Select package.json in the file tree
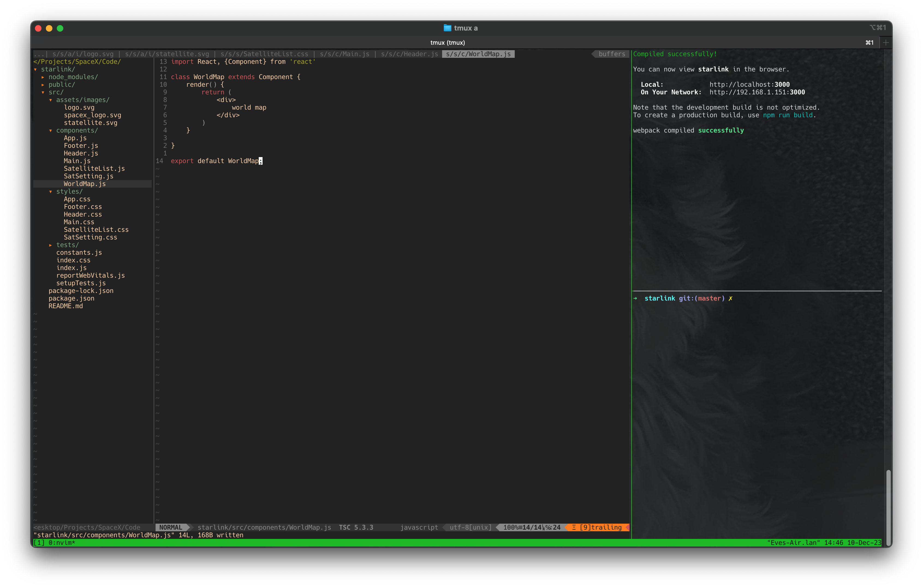923x588 pixels. coord(72,298)
